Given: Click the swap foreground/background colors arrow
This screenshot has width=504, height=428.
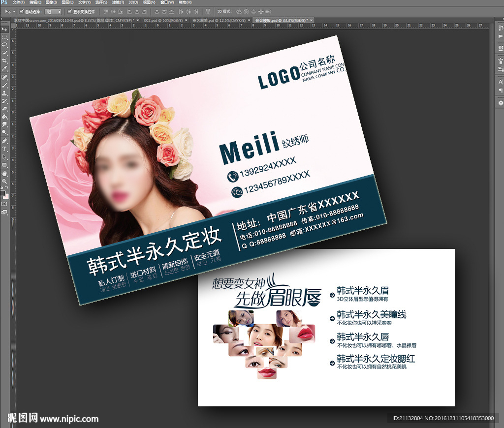Looking at the screenshot, I should pos(7,187).
